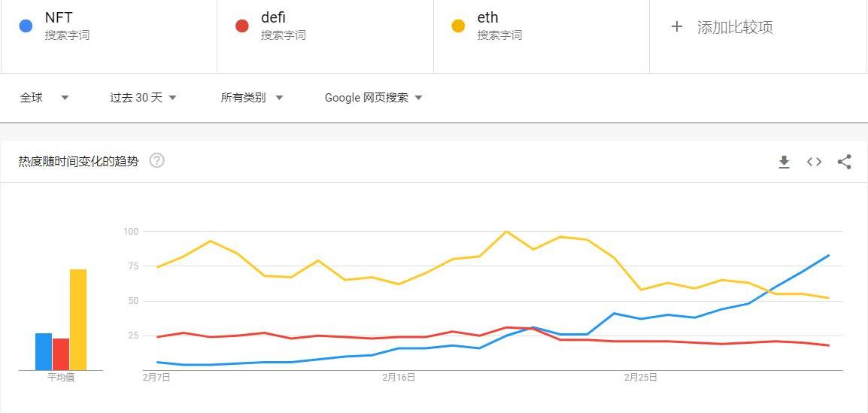Click the yellow eth color dot
This screenshot has height=413, width=868.
(457, 26)
